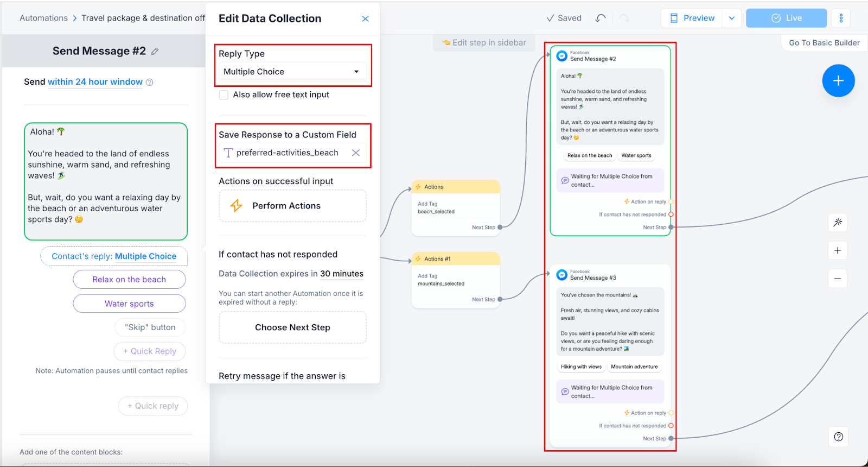The width and height of the screenshot is (868, 467).
Task: Switch to Go To Basic Builder
Action: point(824,43)
